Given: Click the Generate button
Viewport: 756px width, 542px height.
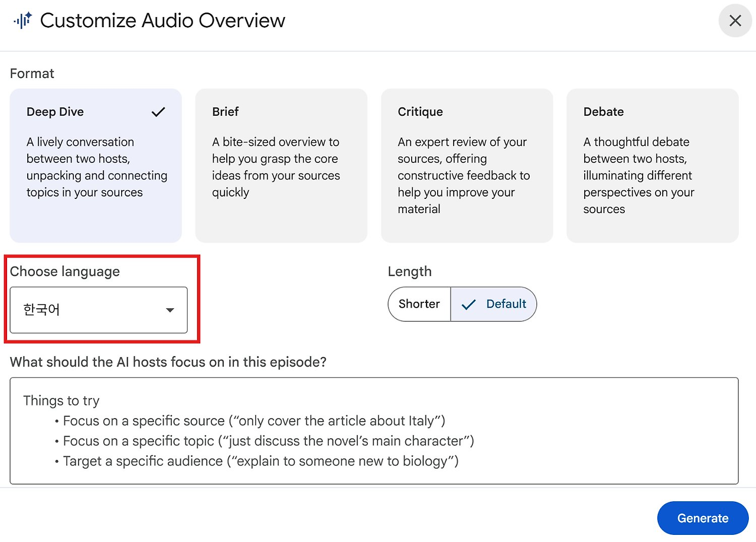Looking at the screenshot, I should click(703, 518).
